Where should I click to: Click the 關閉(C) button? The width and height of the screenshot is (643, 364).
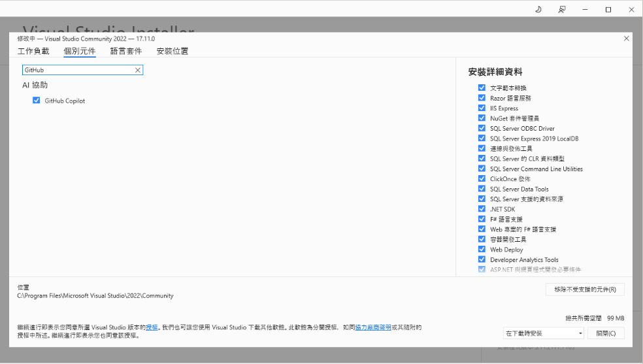coord(606,333)
